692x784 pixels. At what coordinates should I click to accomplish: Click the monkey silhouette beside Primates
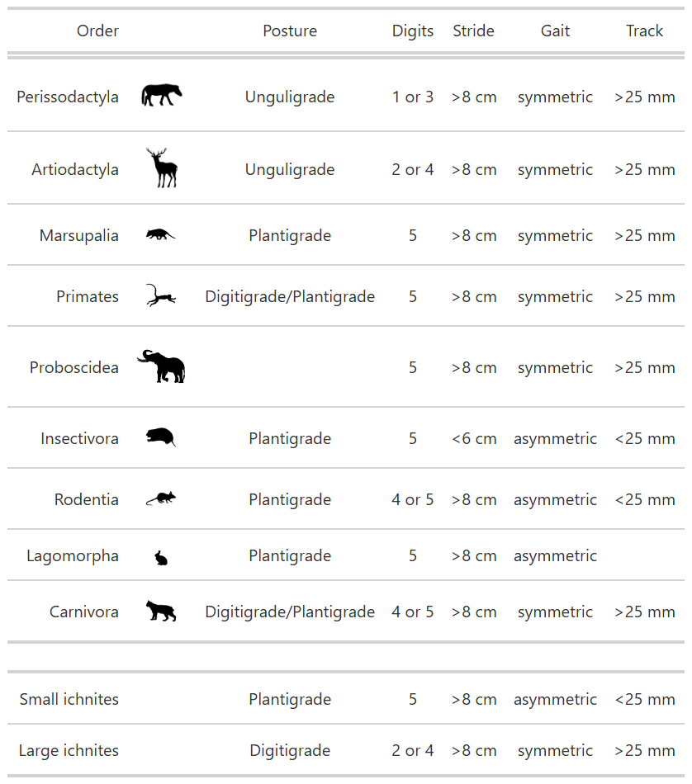(x=160, y=296)
